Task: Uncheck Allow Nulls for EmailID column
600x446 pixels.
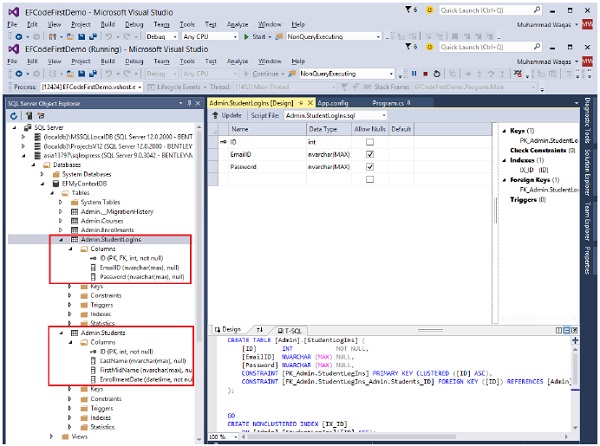Action: tap(369, 155)
